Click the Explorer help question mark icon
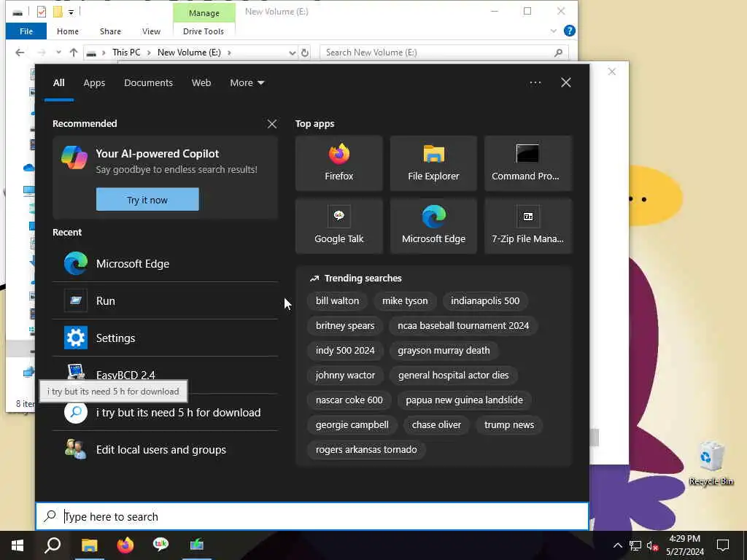The height and width of the screenshot is (560, 747). tap(569, 31)
